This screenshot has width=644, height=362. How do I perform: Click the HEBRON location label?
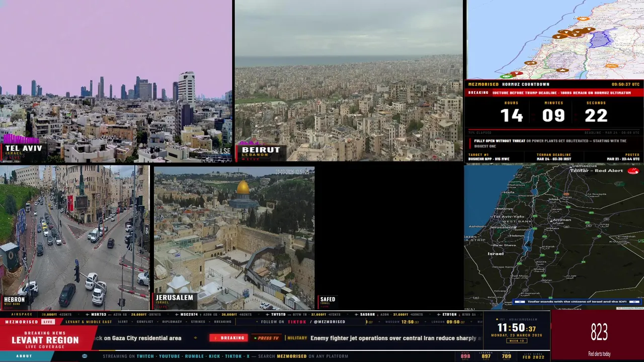pyautogui.click(x=14, y=300)
